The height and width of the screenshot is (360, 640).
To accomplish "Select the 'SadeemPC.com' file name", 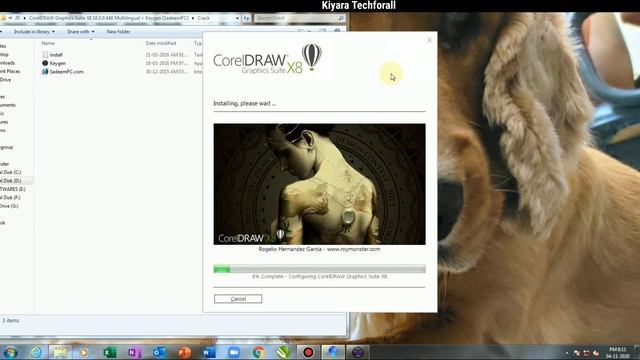I will pyautogui.click(x=67, y=71).
